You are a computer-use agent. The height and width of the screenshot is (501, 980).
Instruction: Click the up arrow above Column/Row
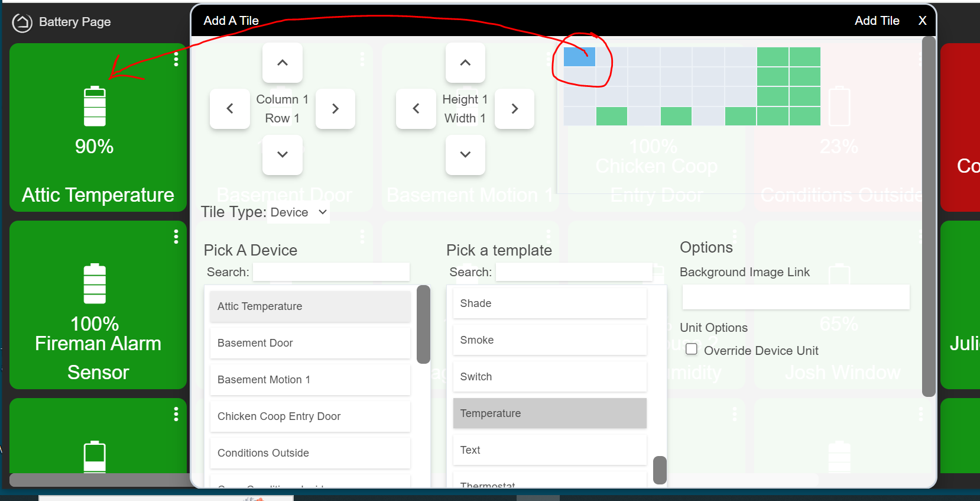click(x=283, y=63)
